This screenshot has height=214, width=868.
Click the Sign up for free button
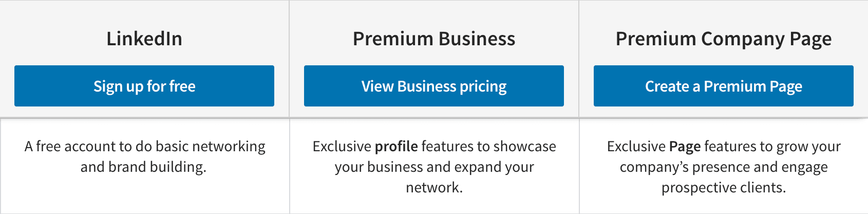(144, 86)
